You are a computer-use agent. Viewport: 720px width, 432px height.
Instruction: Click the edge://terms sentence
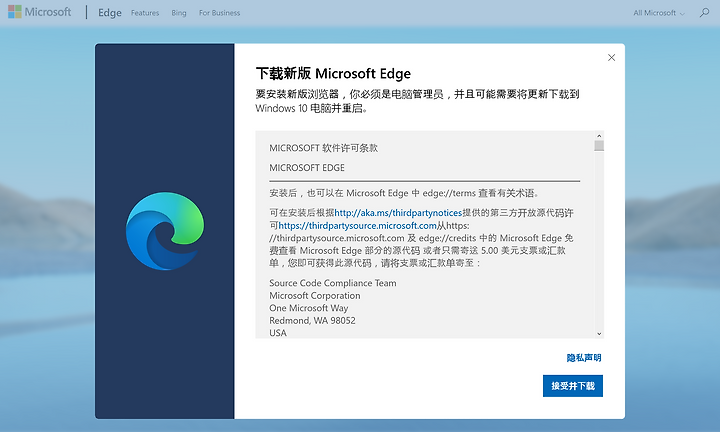[x=404, y=193]
